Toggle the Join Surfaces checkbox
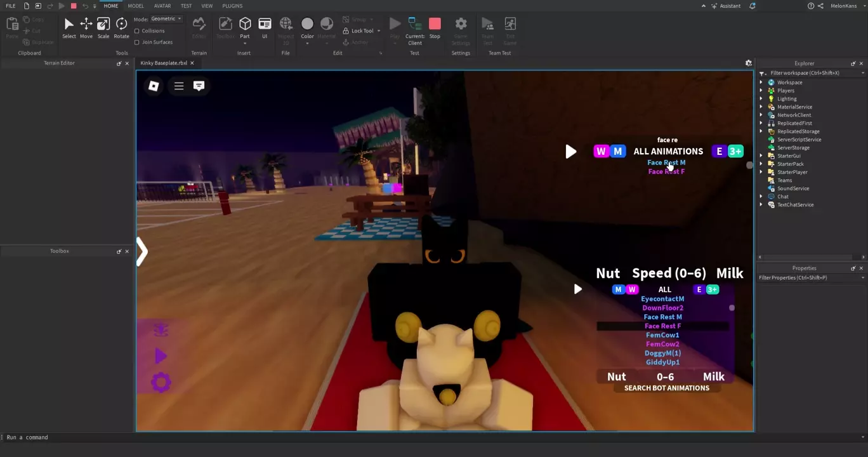 point(137,43)
